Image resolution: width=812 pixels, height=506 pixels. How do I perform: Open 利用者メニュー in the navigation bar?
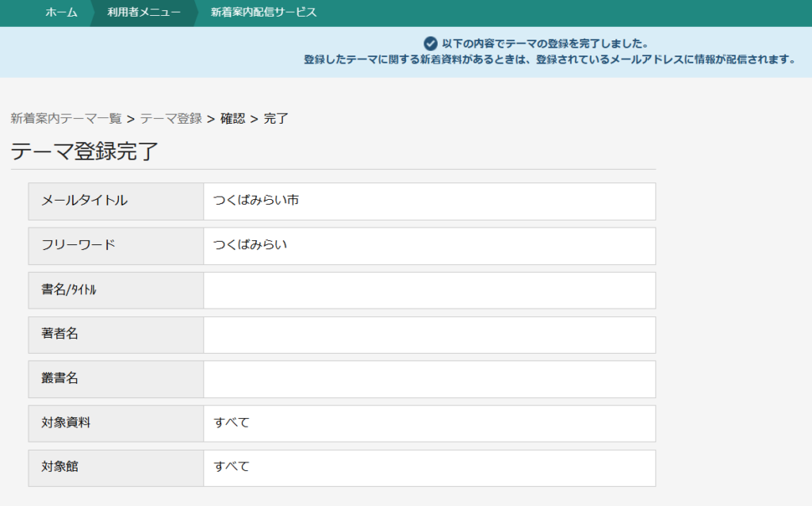(144, 13)
